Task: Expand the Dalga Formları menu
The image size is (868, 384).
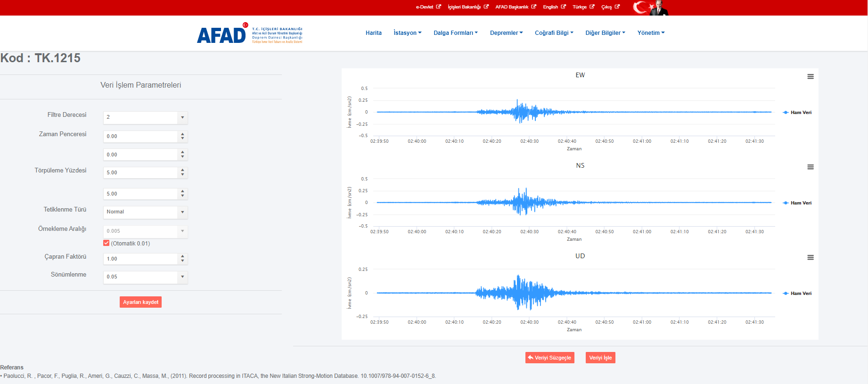Action: tap(456, 33)
